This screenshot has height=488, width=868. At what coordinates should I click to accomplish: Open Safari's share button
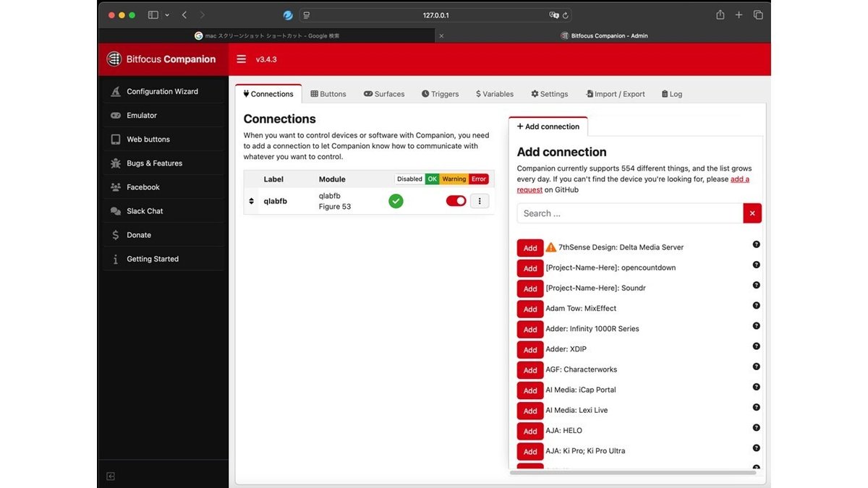click(720, 14)
